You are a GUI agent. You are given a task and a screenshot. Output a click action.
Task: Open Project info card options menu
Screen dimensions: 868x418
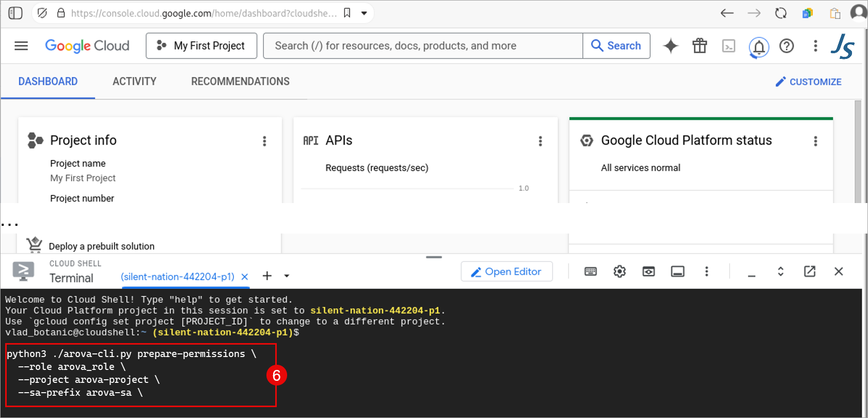tap(264, 141)
